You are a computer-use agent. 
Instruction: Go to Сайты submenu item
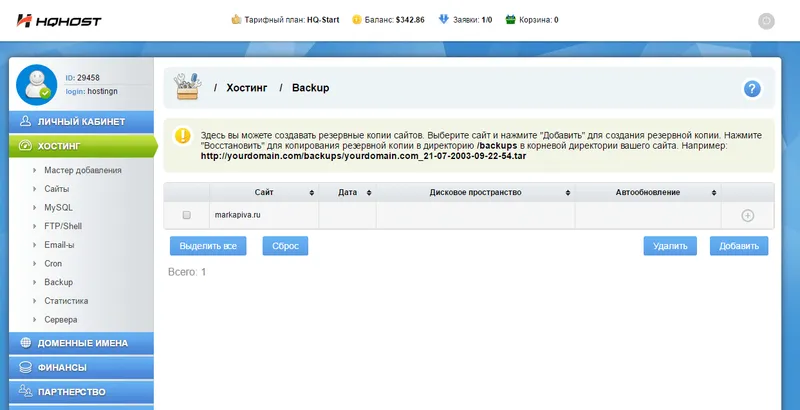coord(57,189)
